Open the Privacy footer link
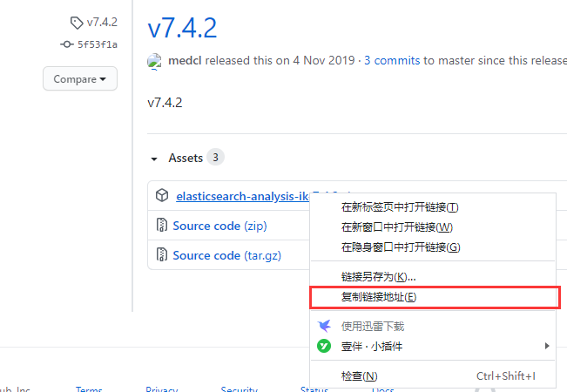 pos(162,389)
